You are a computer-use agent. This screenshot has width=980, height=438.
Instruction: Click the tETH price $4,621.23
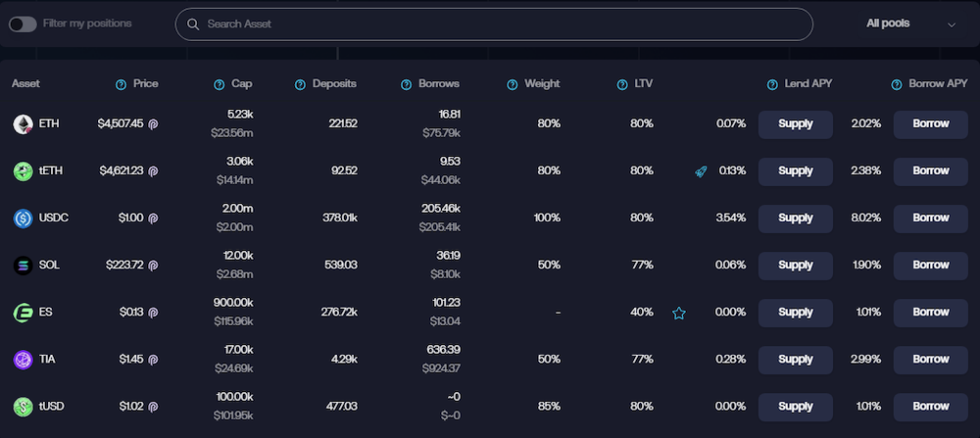[122, 171]
